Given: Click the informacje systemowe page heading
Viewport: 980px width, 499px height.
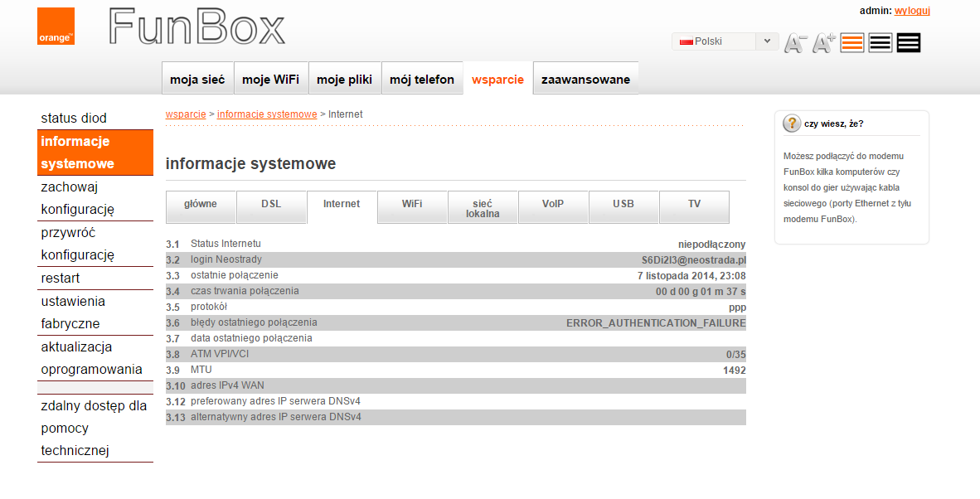Looking at the screenshot, I should (x=250, y=163).
